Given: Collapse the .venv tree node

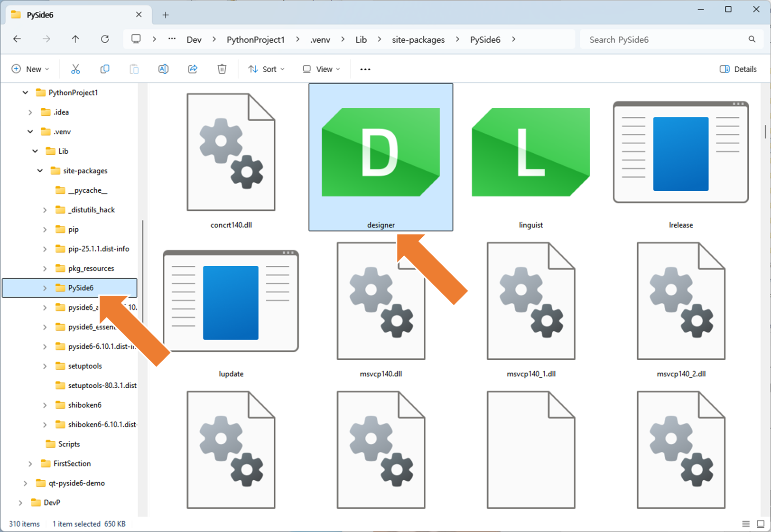Looking at the screenshot, I should tap(30, 131).
